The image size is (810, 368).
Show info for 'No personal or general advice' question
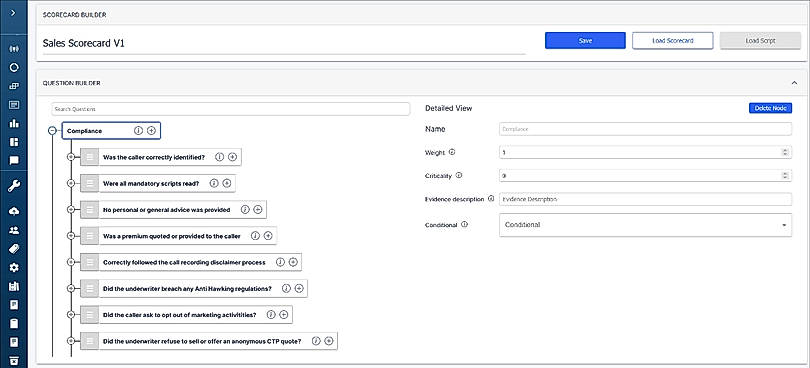point(245,209)
